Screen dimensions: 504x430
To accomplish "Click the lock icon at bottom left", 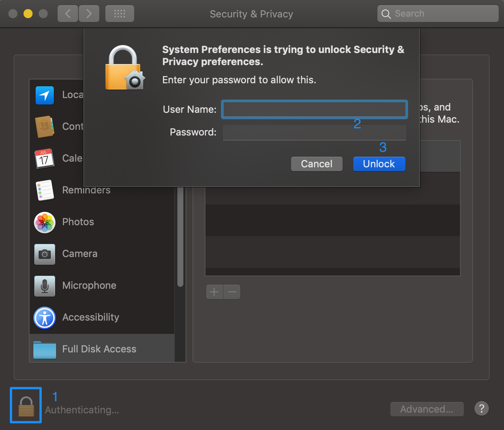I will (26, 406).
